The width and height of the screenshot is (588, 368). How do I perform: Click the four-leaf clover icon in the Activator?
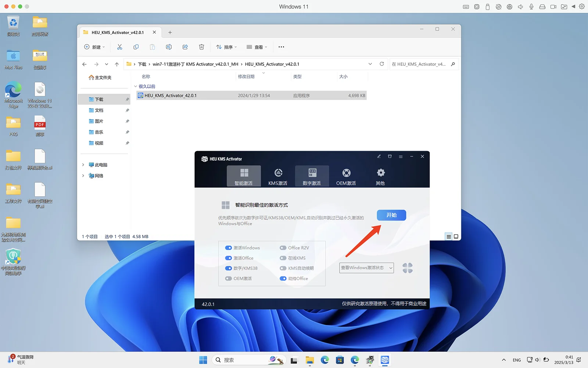408,268
